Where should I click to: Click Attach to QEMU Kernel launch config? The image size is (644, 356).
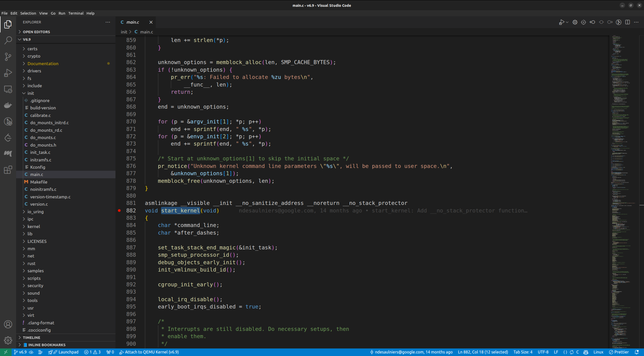(x=149, y=352)
